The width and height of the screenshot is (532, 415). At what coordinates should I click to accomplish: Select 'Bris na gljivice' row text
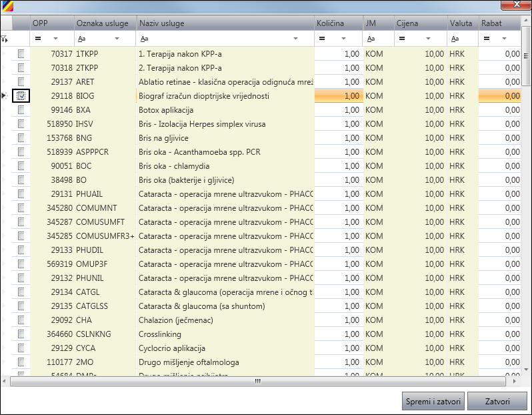pyautogui.click(x=163, y=138)
